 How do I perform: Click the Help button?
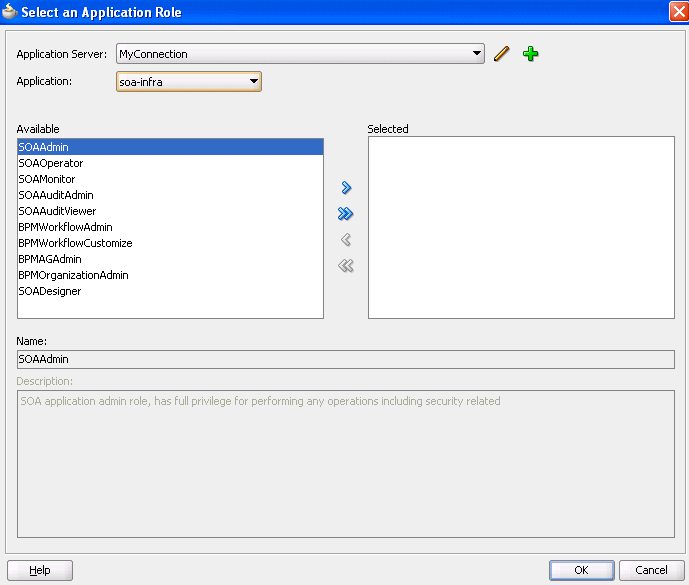tap(40, 570)
